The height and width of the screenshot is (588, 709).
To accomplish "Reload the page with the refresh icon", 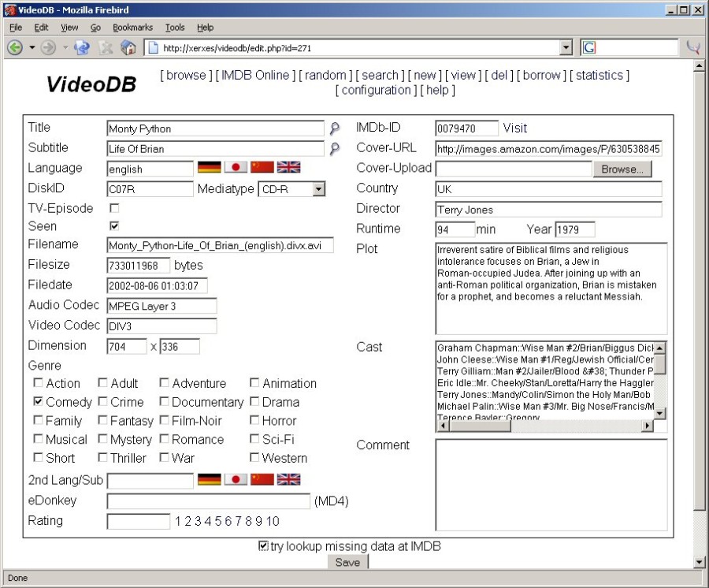I will 82,47.
